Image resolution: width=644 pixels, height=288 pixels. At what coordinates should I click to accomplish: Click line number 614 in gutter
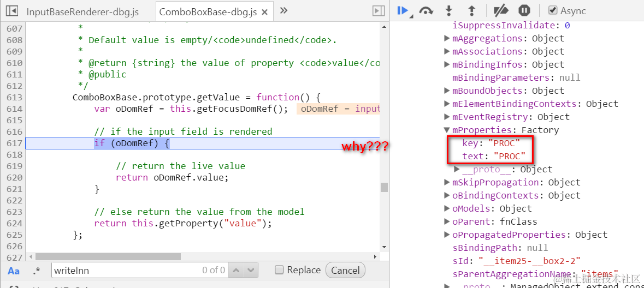[14, 109]
